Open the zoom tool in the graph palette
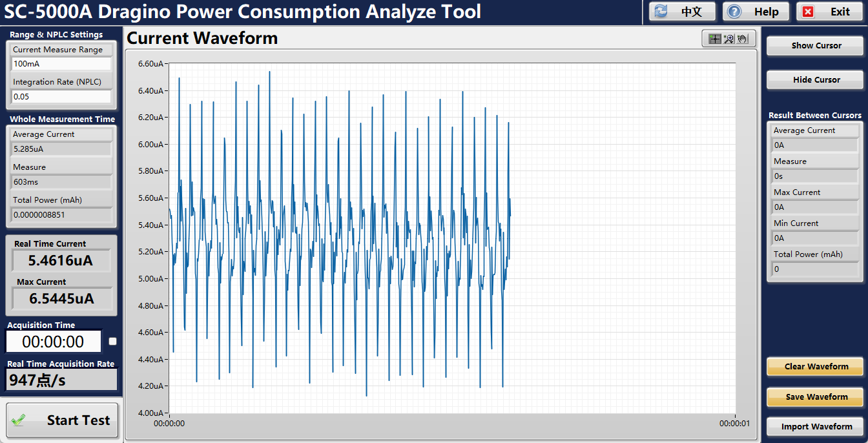868x443 pixels. pos(728,39)
